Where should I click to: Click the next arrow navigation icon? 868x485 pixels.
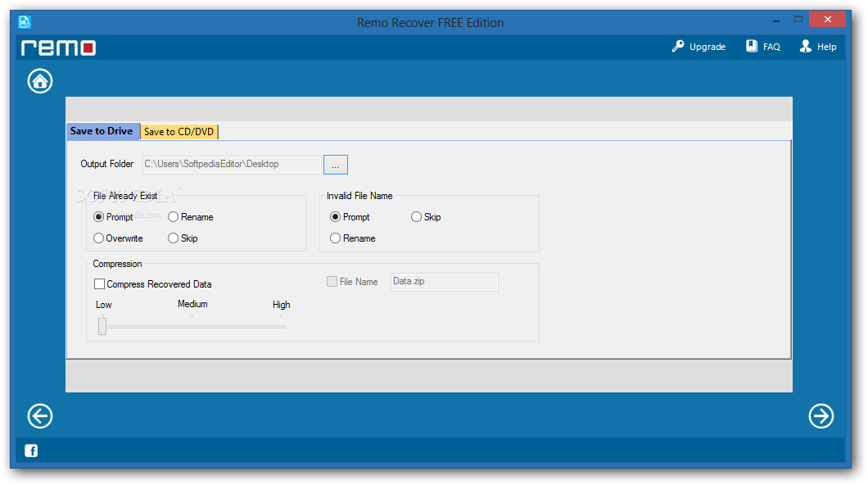pos(821,416)
